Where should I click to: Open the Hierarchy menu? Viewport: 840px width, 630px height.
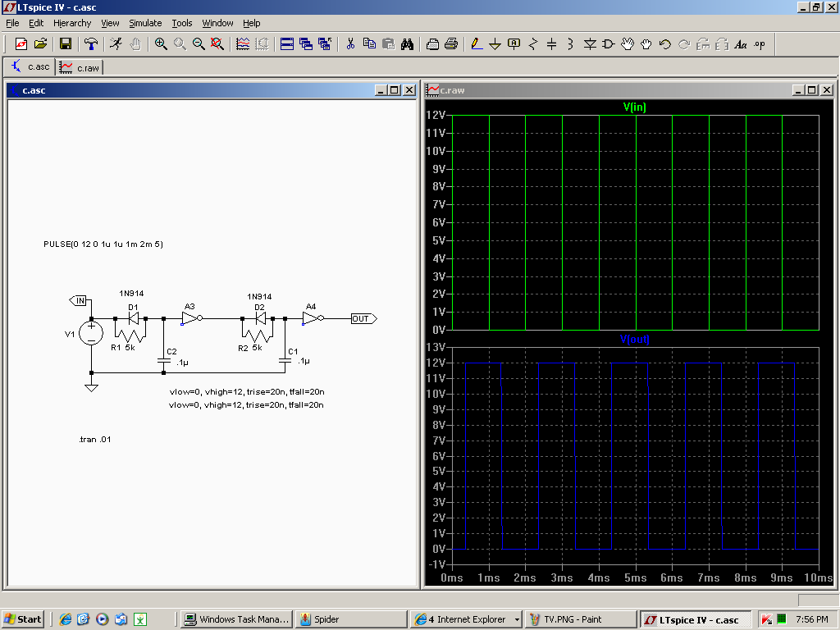coord(72,23)
